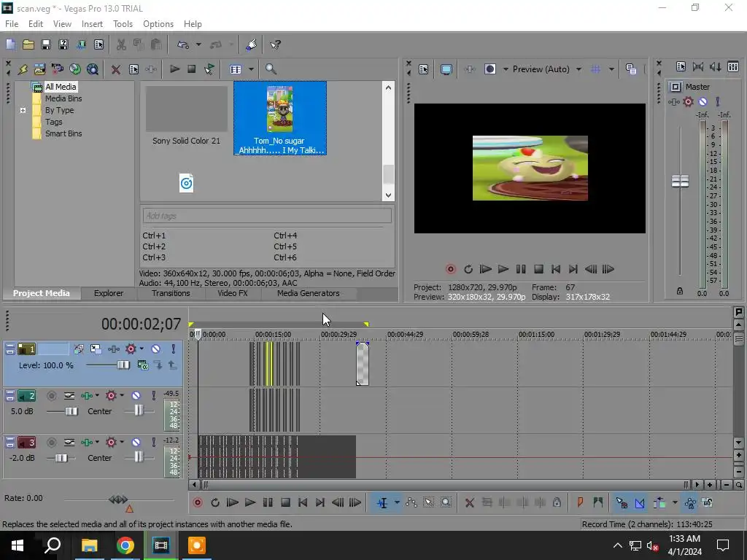
Task: Open Media Properties icon in Project Media toolbar
Action: (134, 69)
